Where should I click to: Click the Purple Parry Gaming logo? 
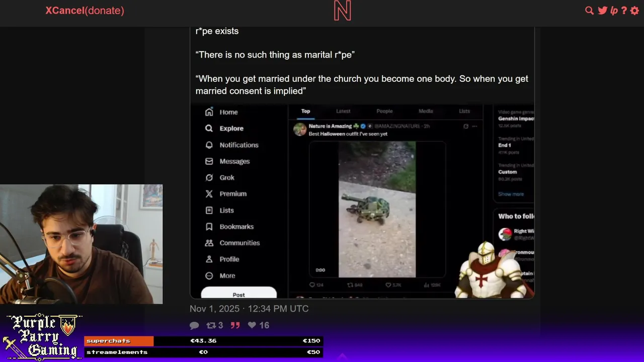(x=41, y=337)
